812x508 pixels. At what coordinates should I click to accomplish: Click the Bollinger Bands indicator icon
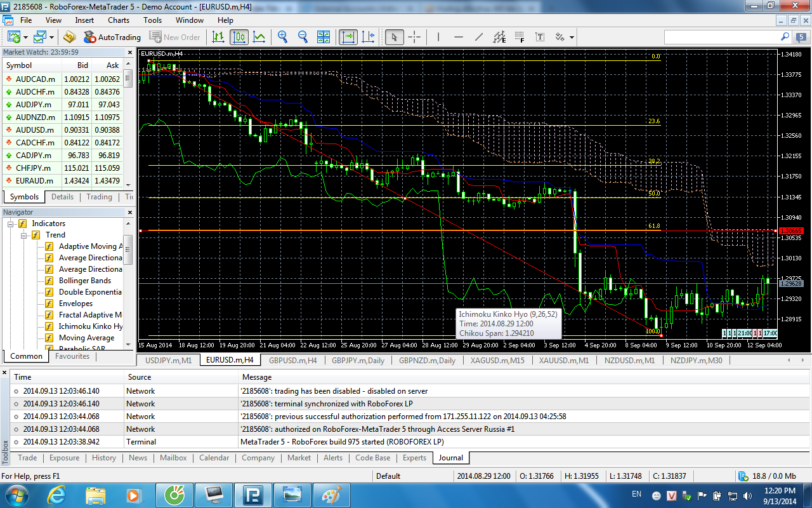(49, 281)
